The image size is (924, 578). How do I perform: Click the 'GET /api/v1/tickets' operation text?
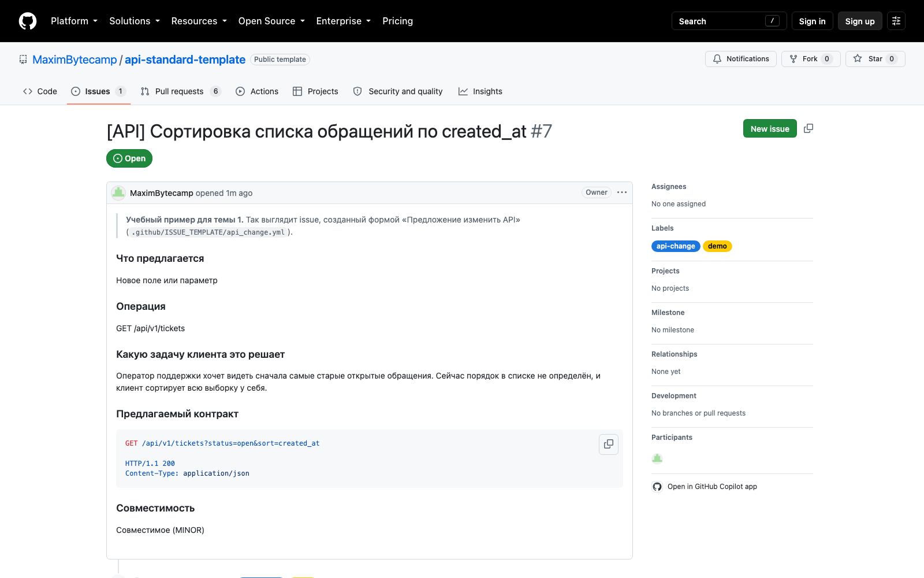151,328
